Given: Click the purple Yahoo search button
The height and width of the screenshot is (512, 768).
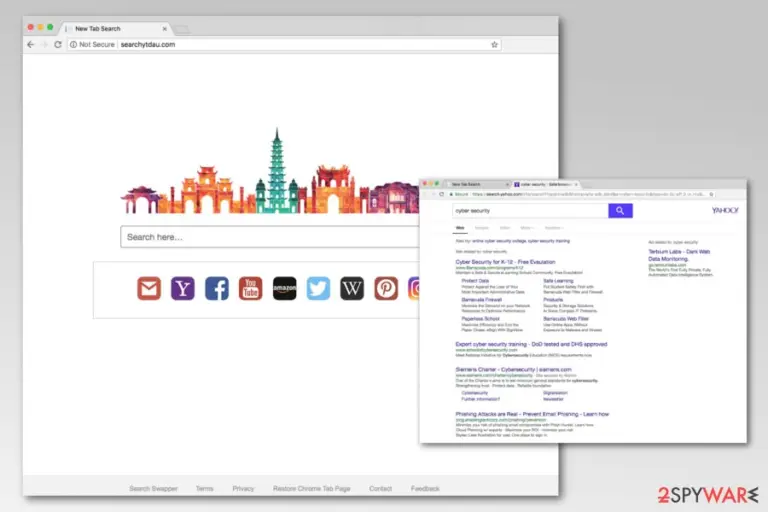Looking at the screenshot, I should (620, 211).
